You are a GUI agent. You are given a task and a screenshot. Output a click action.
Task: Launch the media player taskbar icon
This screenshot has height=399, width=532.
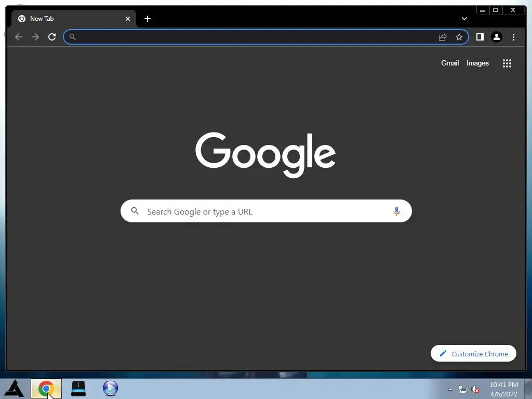pyautogui.click(x=110, y=389)
